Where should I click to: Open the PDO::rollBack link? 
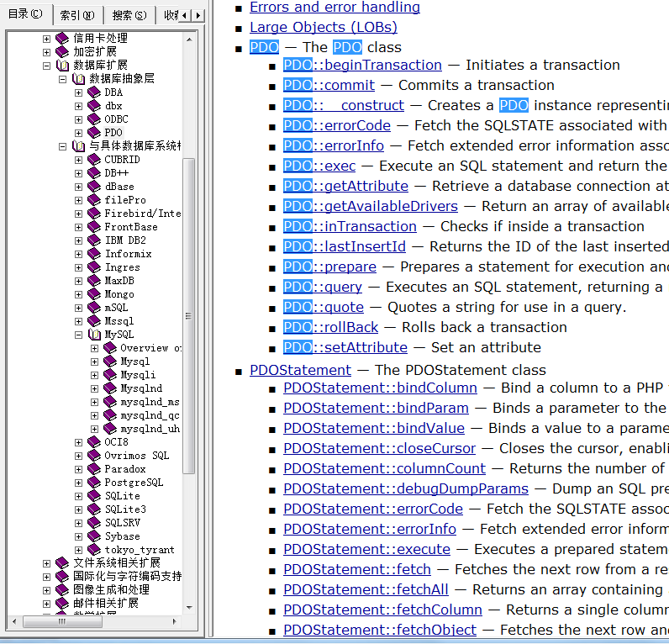(330, 327)
